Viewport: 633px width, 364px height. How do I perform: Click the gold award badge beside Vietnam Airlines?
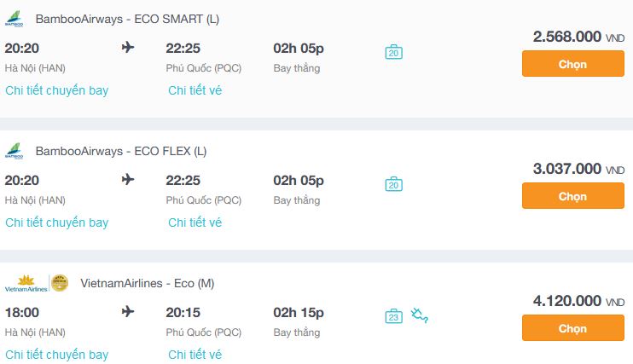click(60, 283)
